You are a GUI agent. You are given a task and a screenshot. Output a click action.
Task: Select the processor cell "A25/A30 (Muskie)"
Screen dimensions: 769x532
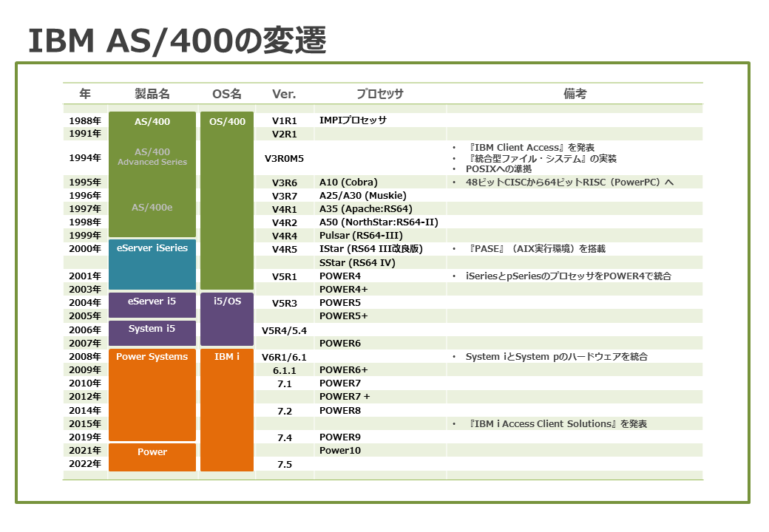click(363, 196)
